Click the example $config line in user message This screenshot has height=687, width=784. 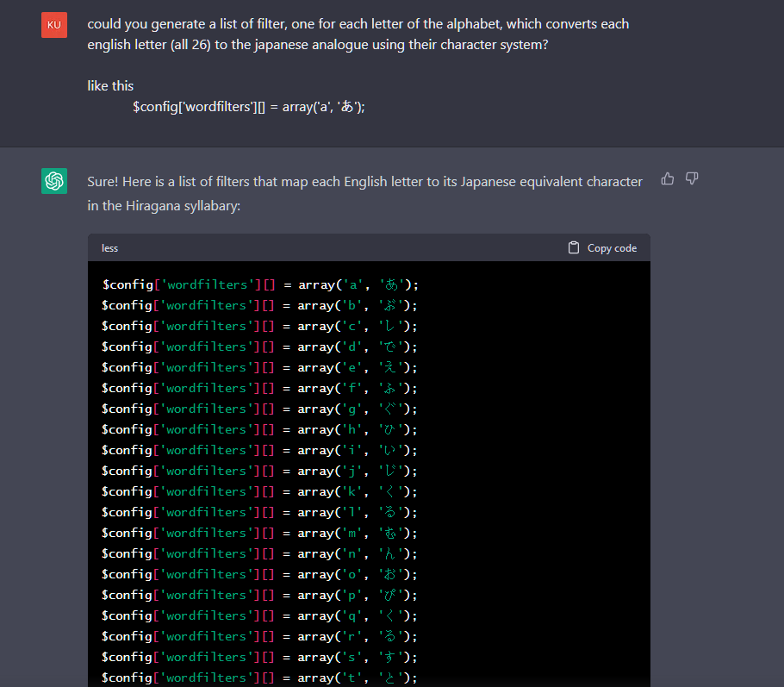pos(249,107)
